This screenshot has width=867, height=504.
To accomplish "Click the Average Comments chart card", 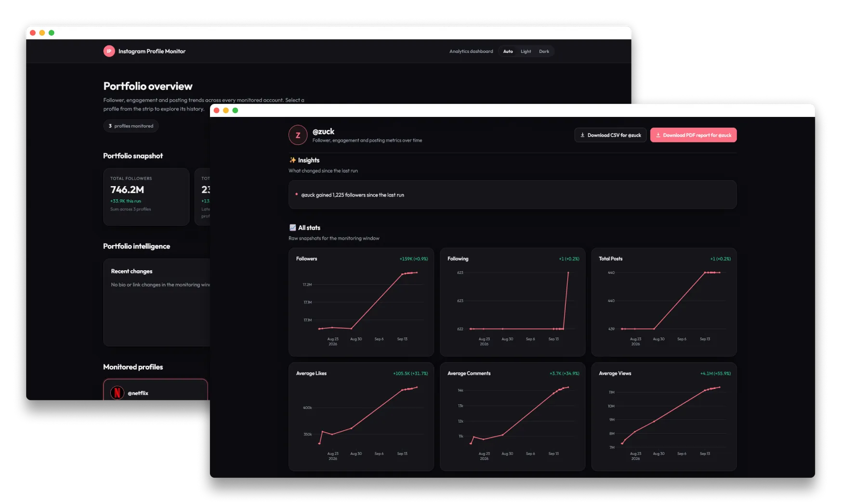I will [x=512, y=417].
